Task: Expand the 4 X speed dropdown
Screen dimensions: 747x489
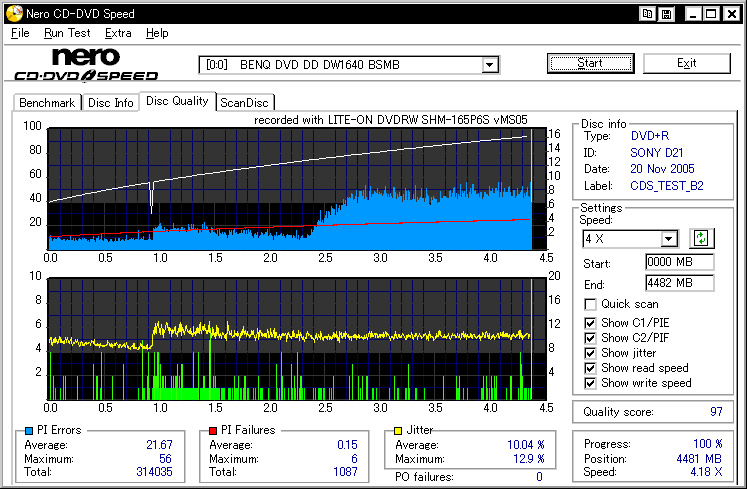Action: pos(669,239)
